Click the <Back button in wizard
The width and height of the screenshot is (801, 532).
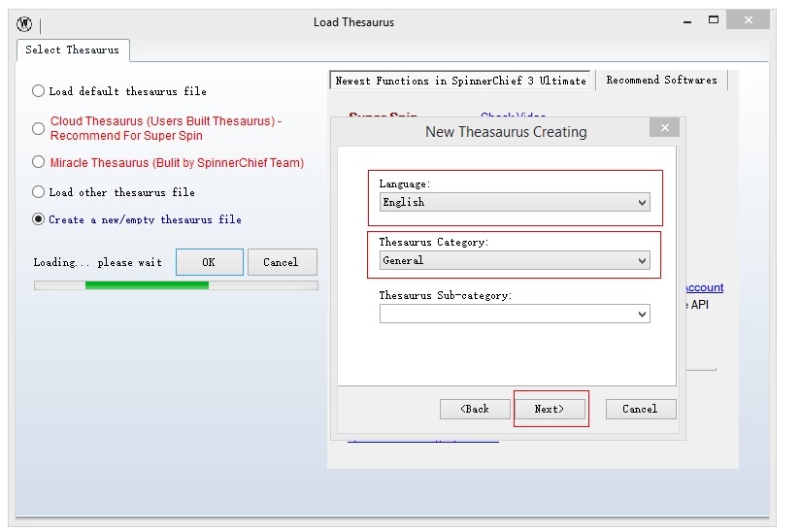pos(475,409)
